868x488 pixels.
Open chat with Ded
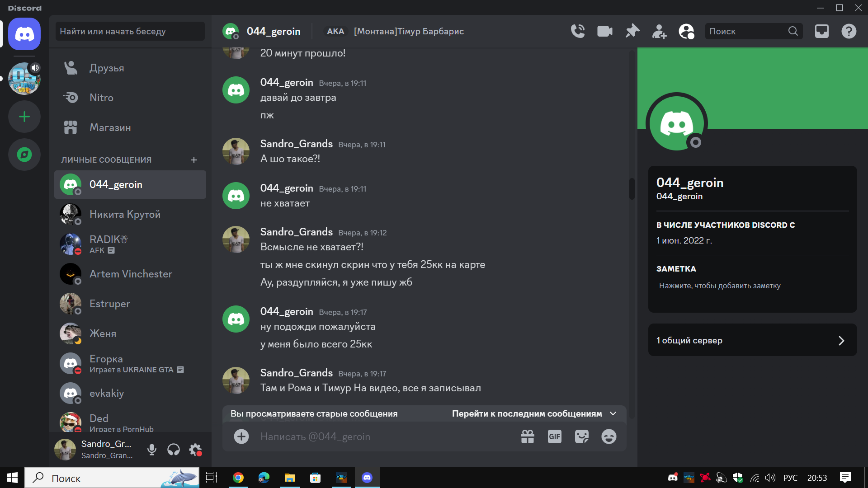click(130, 422)
